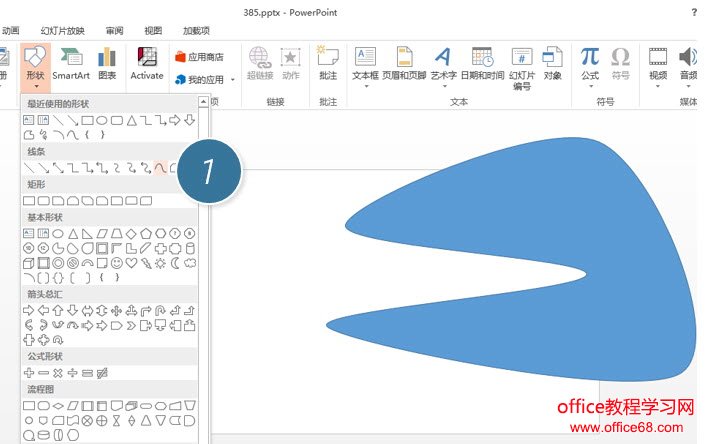Choose the Donut ring shape
The image size is (713, 444).
click(x=58, y=263)
